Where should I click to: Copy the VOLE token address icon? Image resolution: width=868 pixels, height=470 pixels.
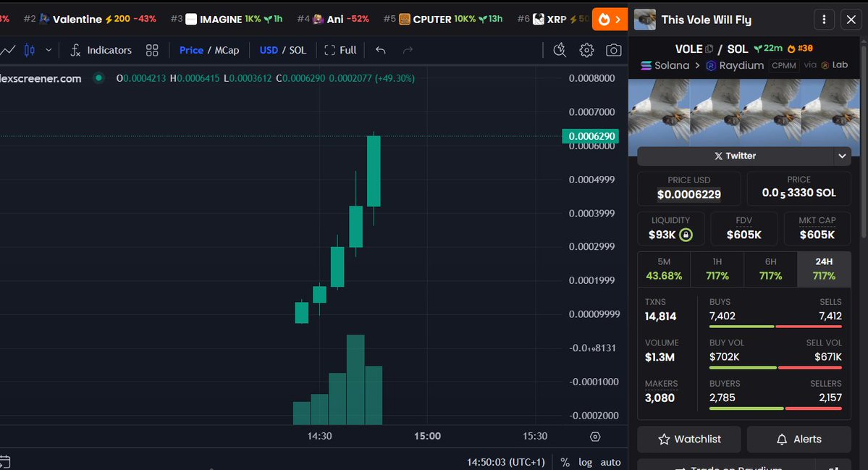pyautogui.click(x=709, y=49)
